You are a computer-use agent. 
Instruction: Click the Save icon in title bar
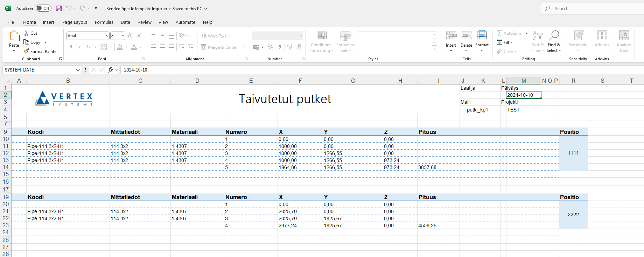(x=59, y=8)
